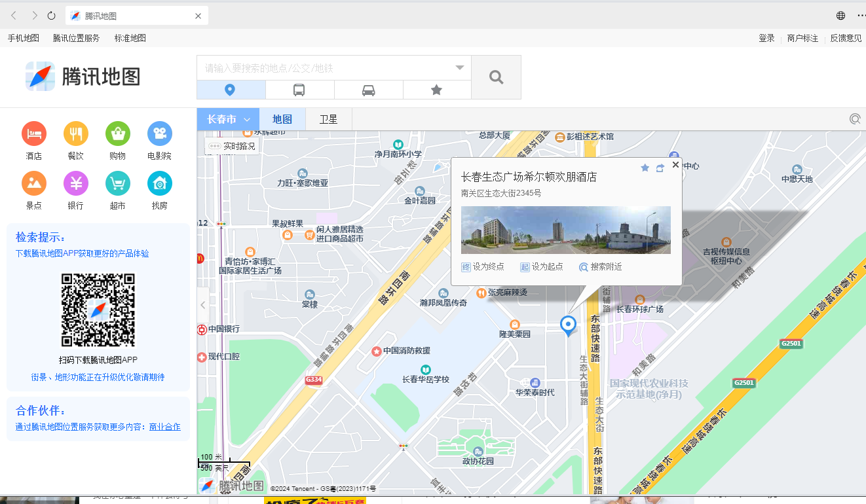Click the QR code image
Screen dimensions: 866x504
coord(98,310)
